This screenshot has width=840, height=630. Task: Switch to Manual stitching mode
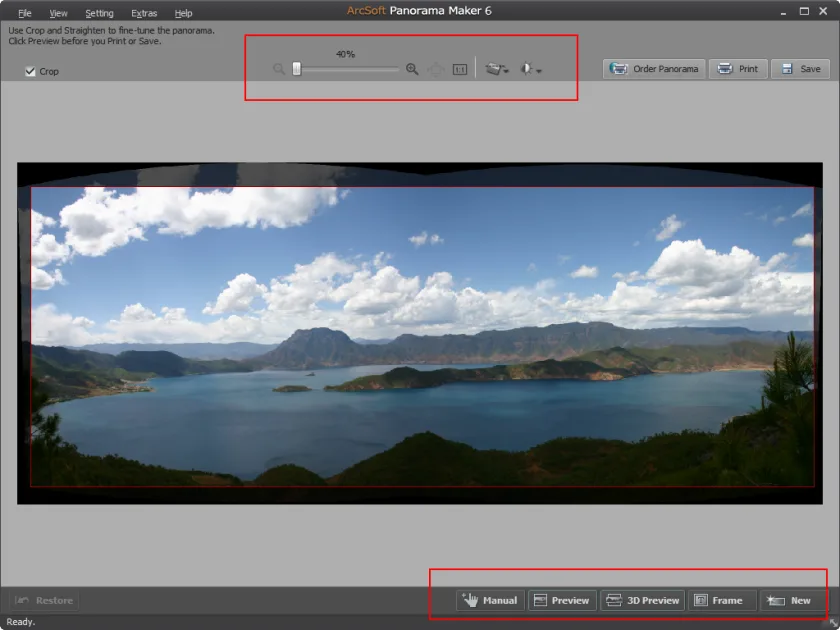click(490, 601)
